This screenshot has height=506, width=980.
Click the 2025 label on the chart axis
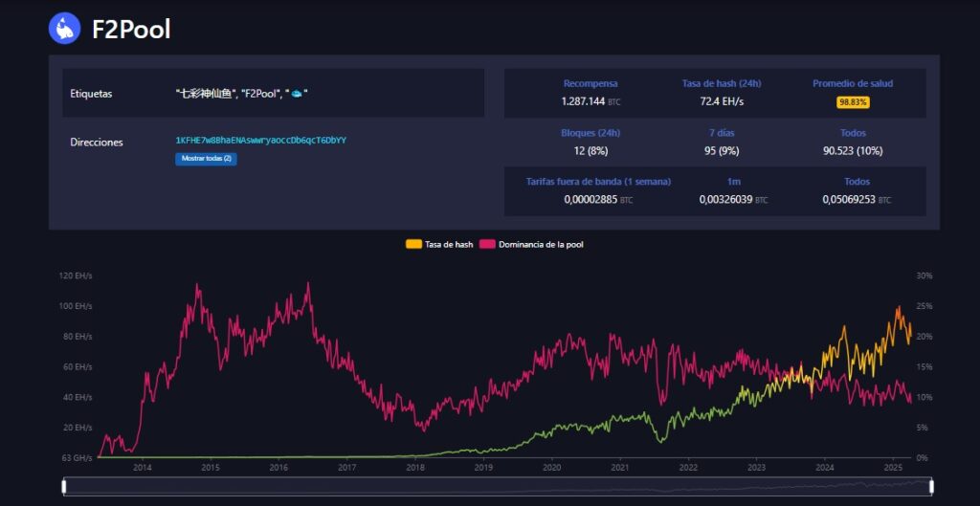(x=893, y=468)
